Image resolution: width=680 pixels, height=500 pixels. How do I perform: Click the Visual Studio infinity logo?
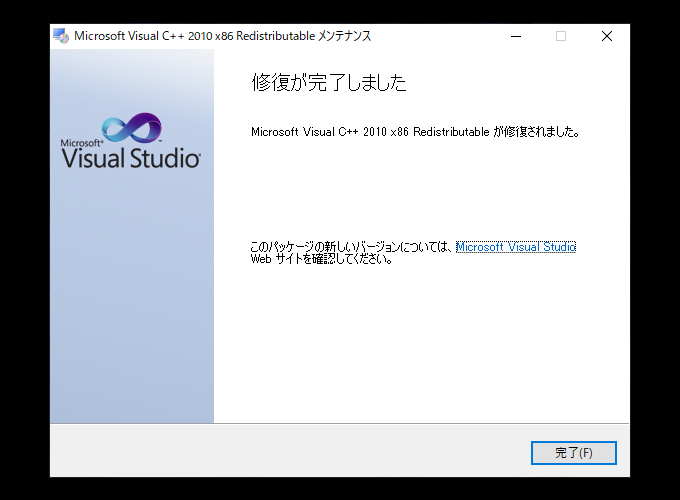(x=132, y=127)
